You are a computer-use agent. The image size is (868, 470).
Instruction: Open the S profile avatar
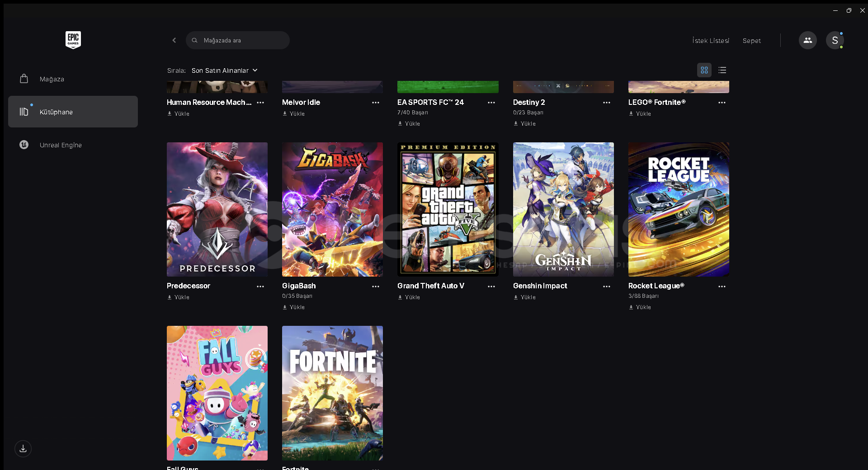coord(835,40)
